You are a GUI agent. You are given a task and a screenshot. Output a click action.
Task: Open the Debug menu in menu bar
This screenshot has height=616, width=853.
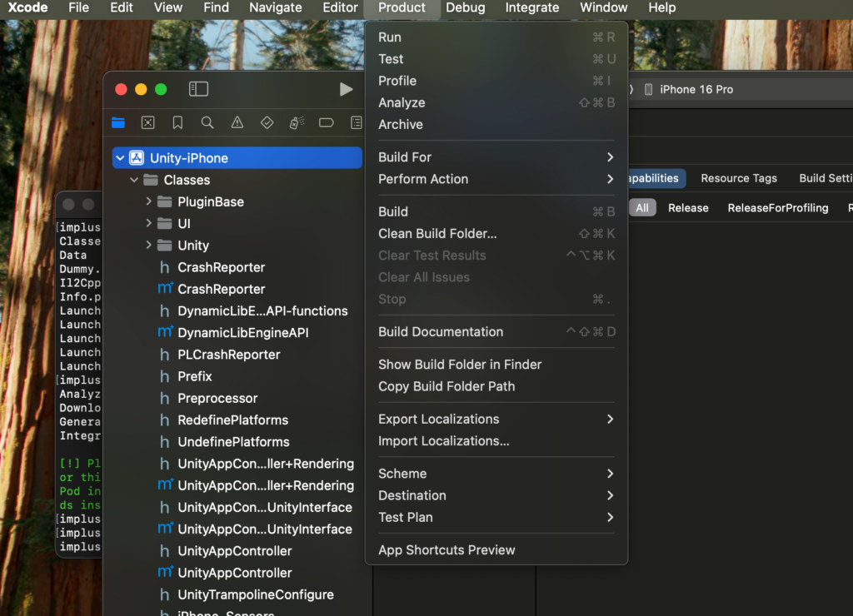coord(465,7)
